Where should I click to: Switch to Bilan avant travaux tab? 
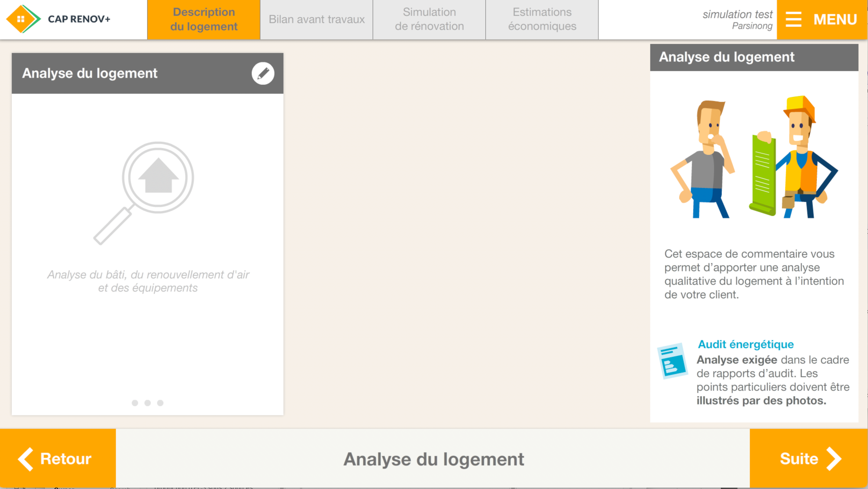pyautogui.click(x=317, y=19)
